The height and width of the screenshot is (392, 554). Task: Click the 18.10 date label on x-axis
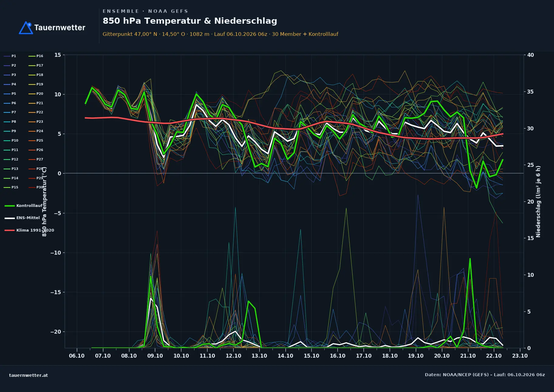[x=390, y=356]
